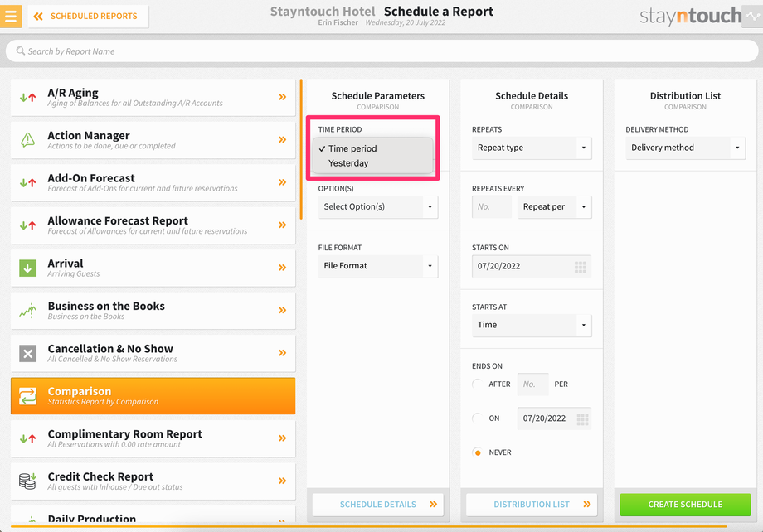Image resolution: width=763 pixels, height=532 pixels.
Task: Open the File Format dropdown
Action: click(378, 266)
